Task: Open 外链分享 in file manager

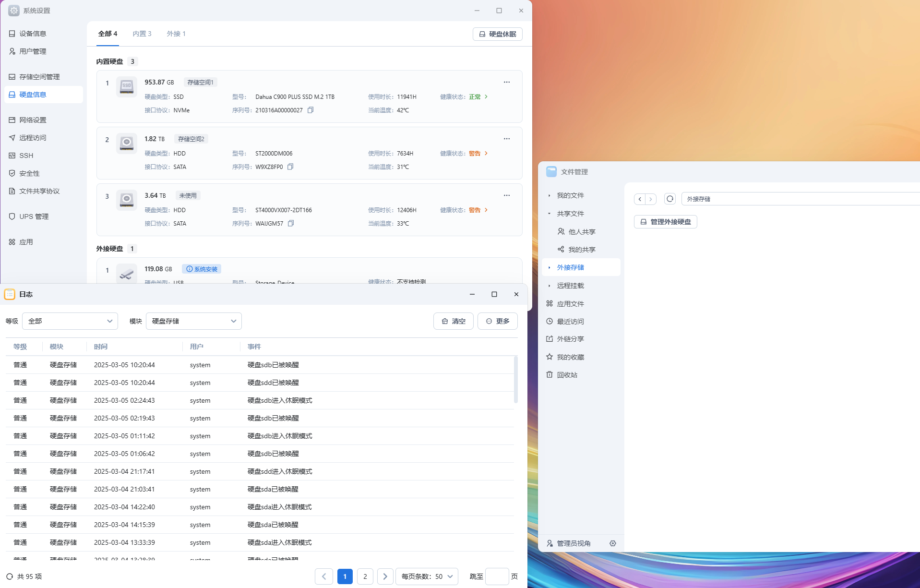Action: pos(581,339)
